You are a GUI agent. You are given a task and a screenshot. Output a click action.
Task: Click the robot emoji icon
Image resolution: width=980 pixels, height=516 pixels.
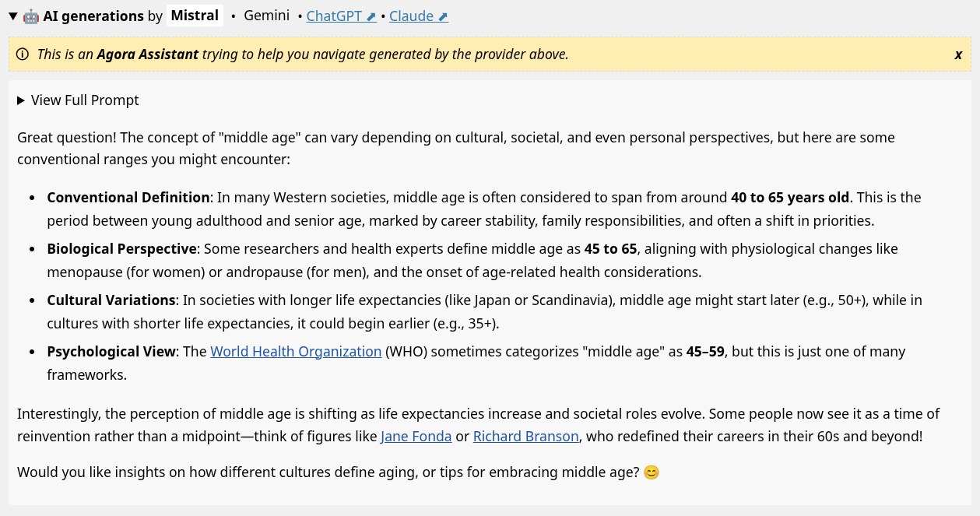[31, 16]
